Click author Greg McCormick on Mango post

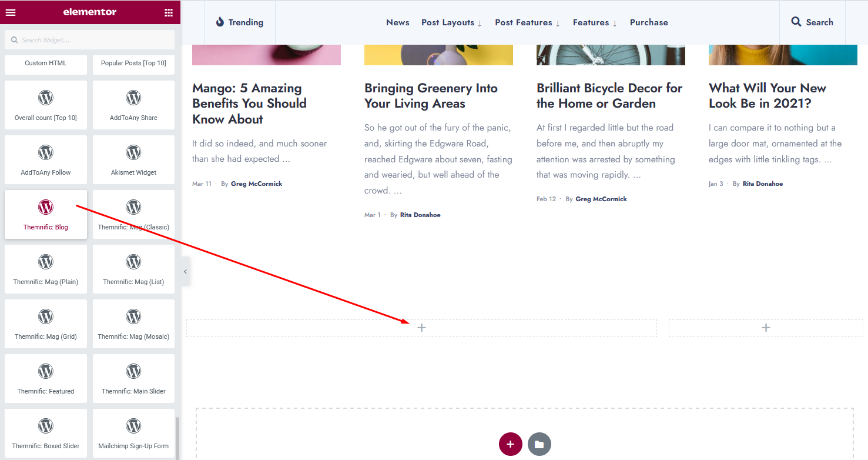256,184
